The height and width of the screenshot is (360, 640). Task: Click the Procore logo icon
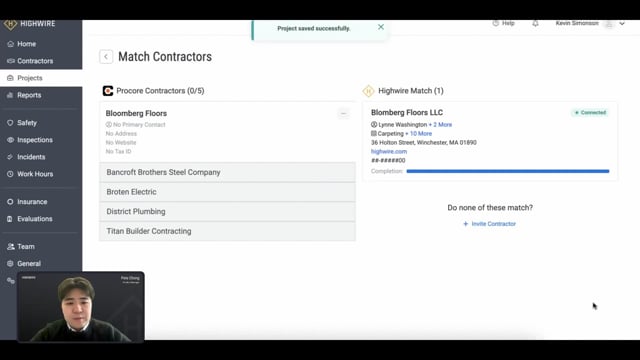[x=108, y=91]
